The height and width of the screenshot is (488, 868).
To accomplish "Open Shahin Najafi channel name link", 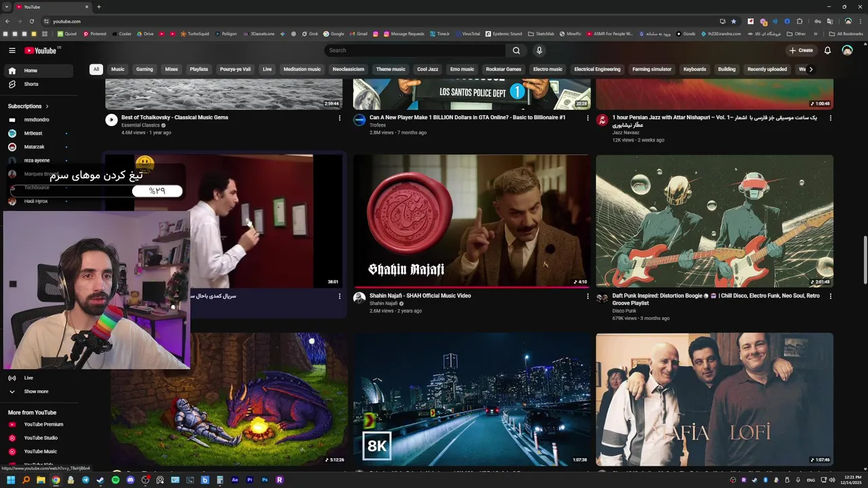I will pos(384,304).
